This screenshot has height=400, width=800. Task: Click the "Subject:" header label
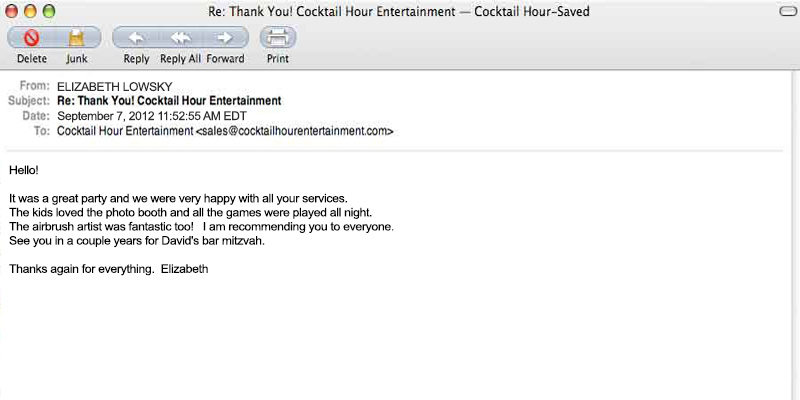pyautogui.click(x=29, y=101)
